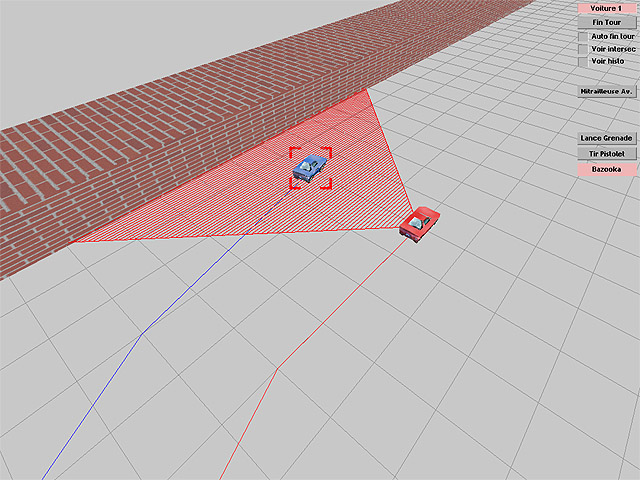This screenshot has height=480, width=640.
Task: Click the blue car in red target brackets
Action: 311,167
